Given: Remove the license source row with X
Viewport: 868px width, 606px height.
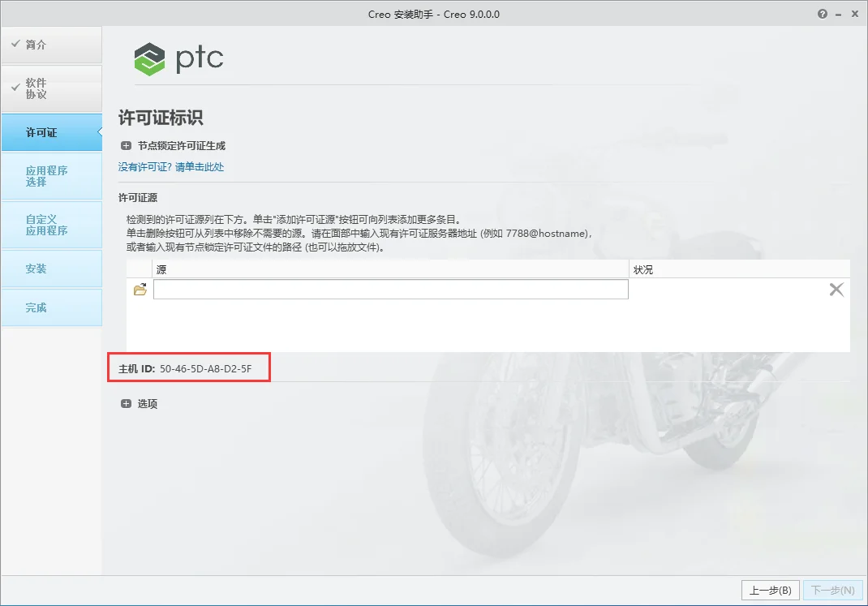Looking at the screenshot, I should (x=836, y=290).
